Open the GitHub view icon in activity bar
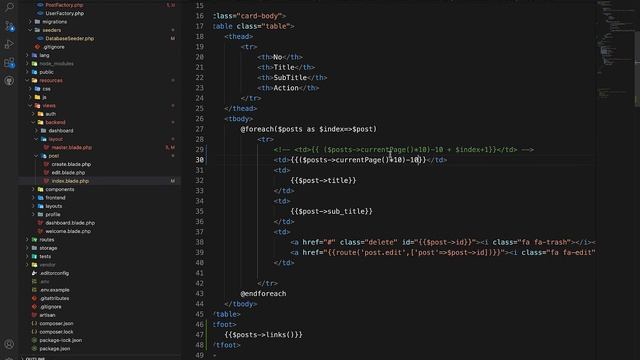Image resolution: width=640 pixels, height=360 pixels. point(9,80)
